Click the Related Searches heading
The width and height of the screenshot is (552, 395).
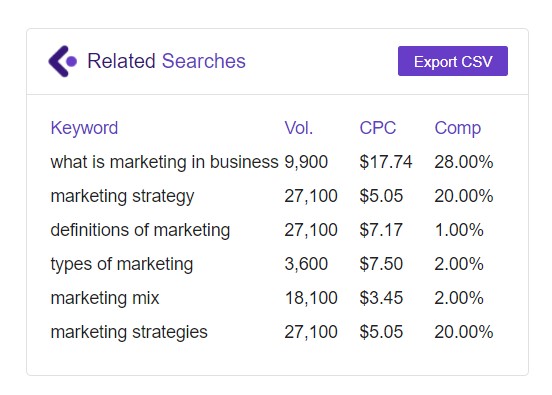(166, 61)
